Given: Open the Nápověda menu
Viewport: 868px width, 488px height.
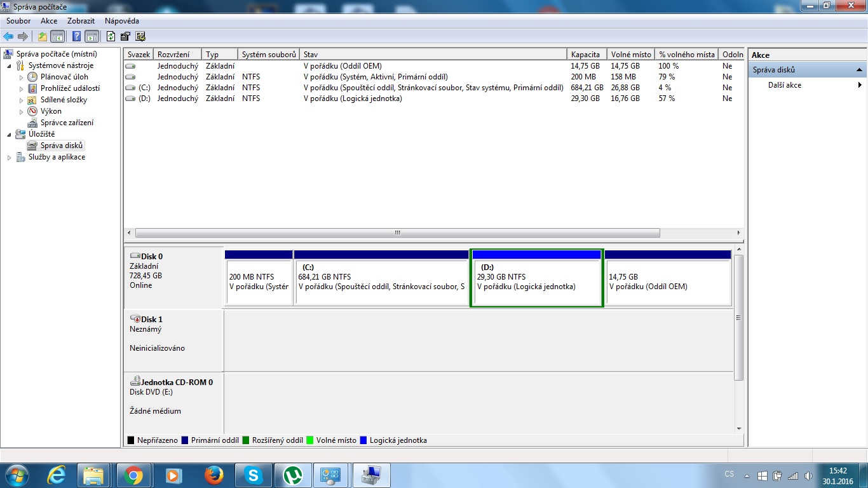Looking at the screenshot, I should (122, 21).
